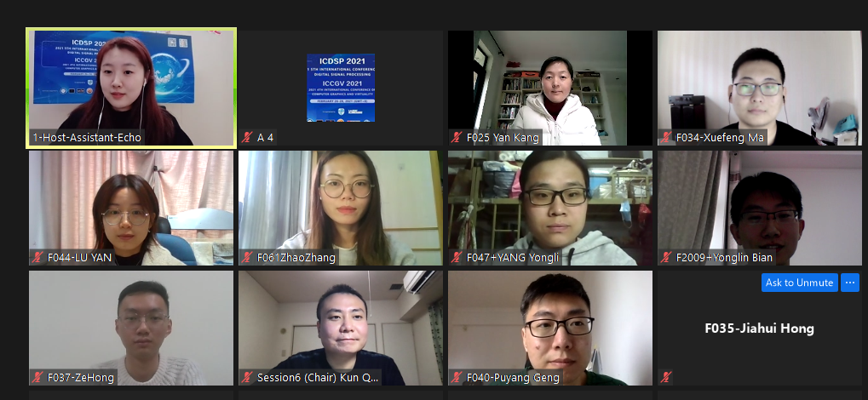Select F061ZhaoZhang video tile

click(341, 208)
